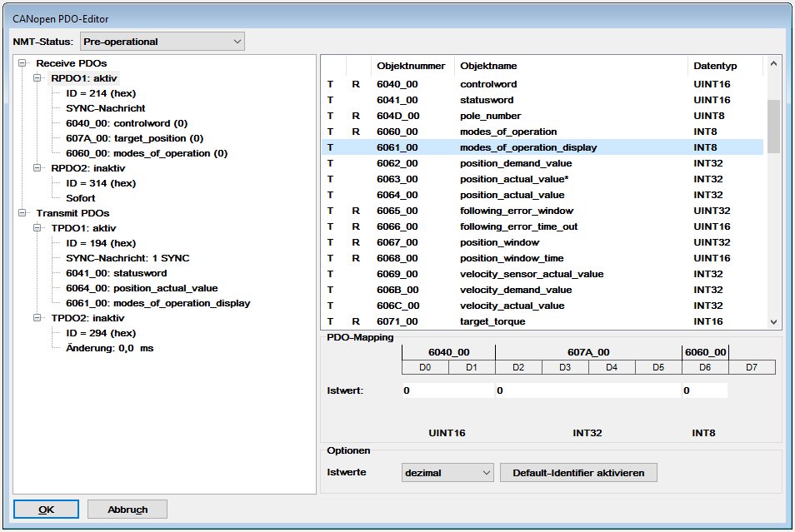Select 6040_00: controlword (0) tree entry

[127, 123]
